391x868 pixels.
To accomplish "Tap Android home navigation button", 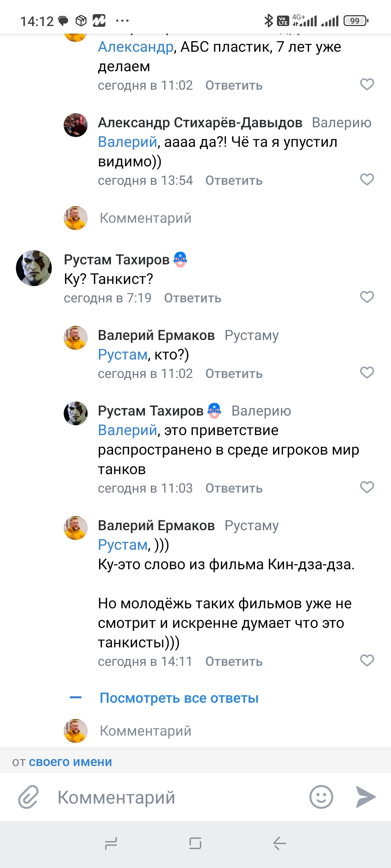I will 195,843.
